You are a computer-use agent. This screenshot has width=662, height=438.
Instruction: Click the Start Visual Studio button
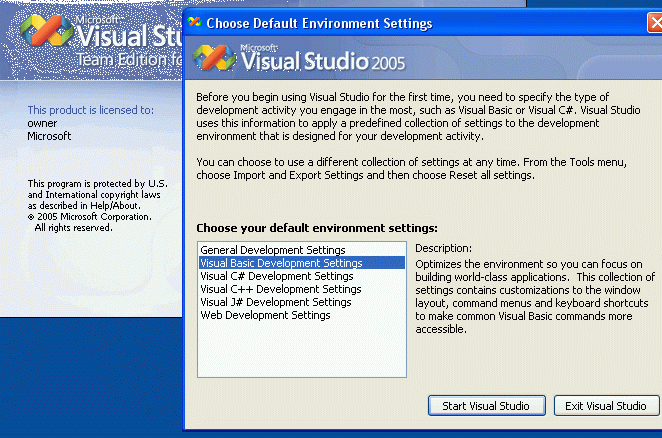coord(487,406)
